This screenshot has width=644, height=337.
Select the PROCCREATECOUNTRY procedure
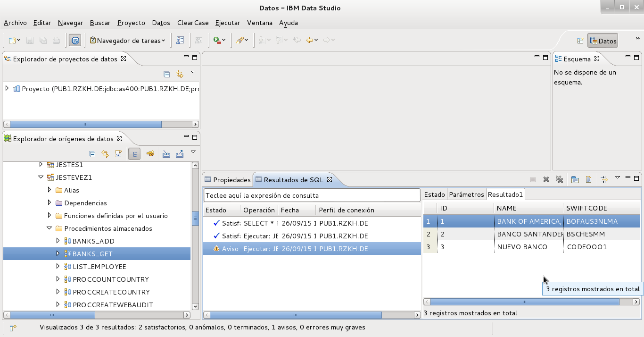pyautogui.click(x=111, y=292)
